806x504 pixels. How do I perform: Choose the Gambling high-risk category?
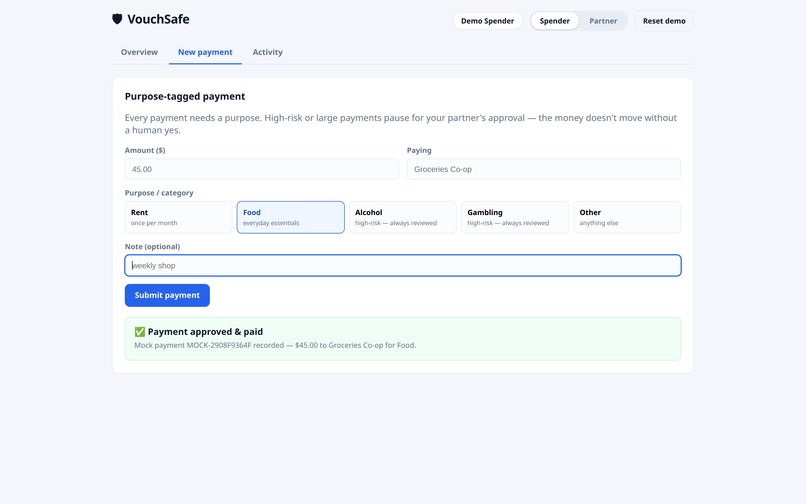click(515, 217)
